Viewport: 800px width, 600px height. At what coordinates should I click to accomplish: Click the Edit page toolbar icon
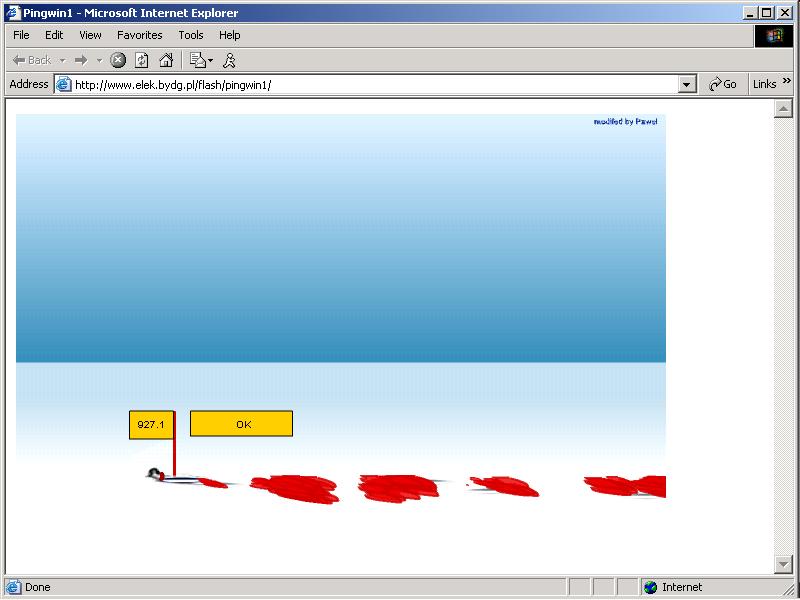(198, 60)
